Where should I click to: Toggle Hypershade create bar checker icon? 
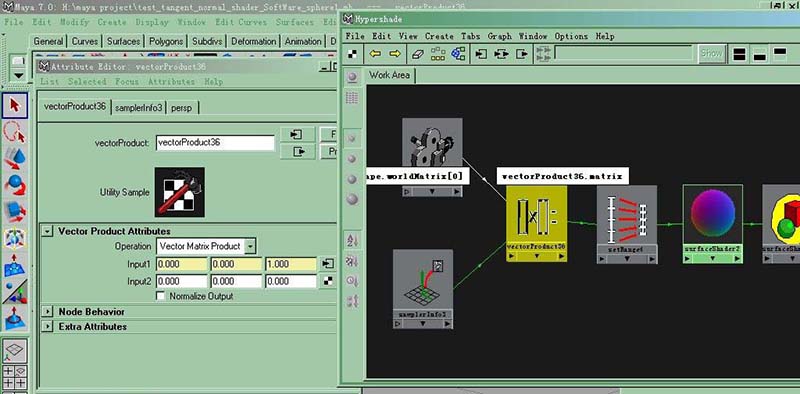pos(353,54)
